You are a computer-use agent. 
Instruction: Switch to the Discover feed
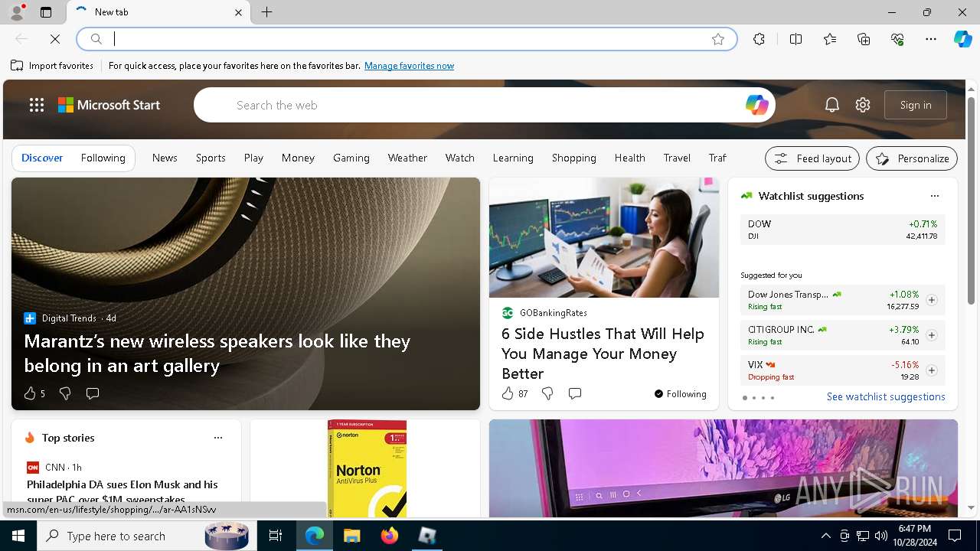tap(42, 158)
